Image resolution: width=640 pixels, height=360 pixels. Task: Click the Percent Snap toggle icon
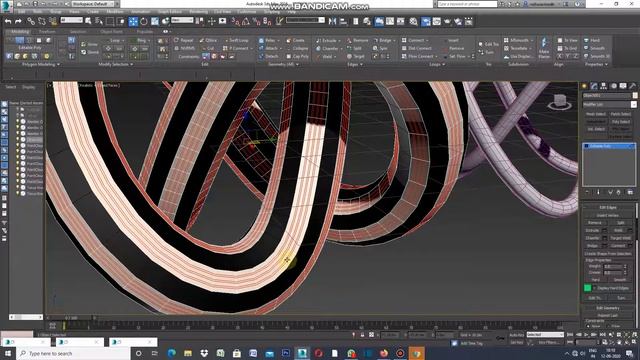pyautogui.click(x=256, y=21)
